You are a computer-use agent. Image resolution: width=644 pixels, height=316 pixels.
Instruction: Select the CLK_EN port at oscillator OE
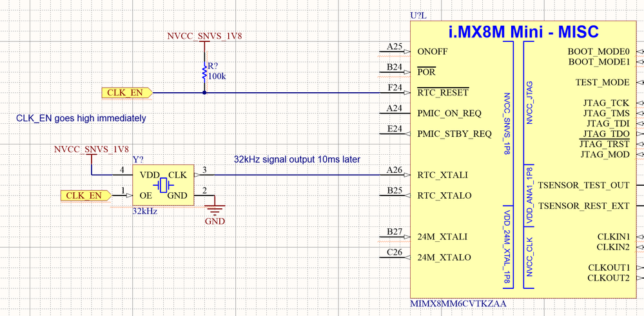point(86,195)
